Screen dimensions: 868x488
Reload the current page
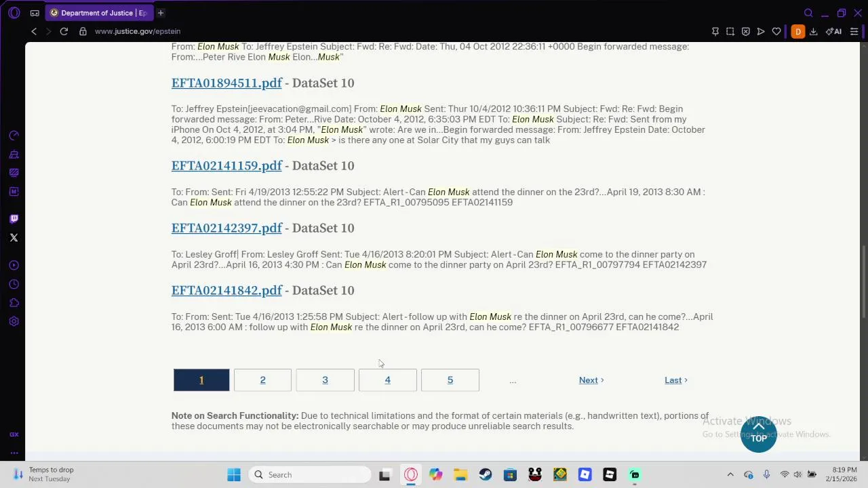(64, 31)
